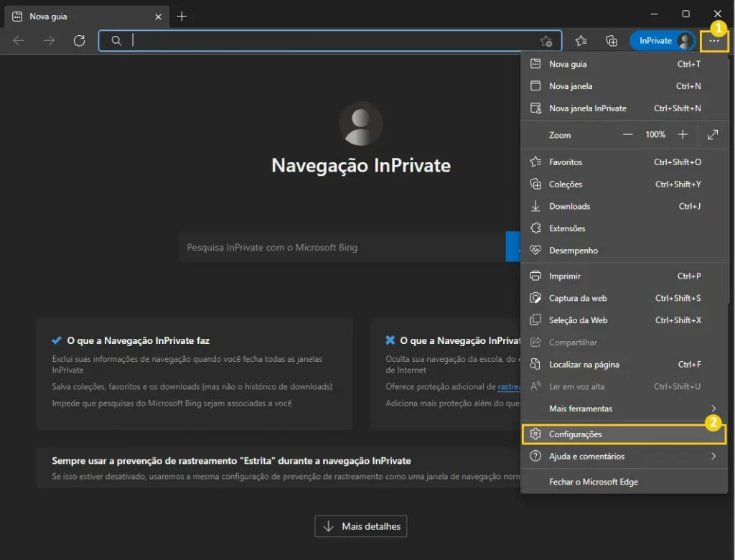This screenshot has width=735, height=560.
Task: Click the Nova guia icon in the menu
Action: [535, 64]
